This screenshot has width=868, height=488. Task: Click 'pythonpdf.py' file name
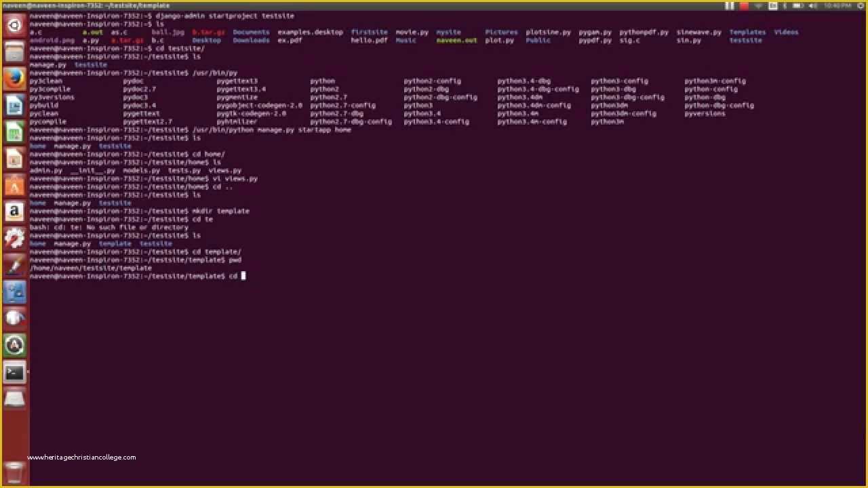point(644,32)
